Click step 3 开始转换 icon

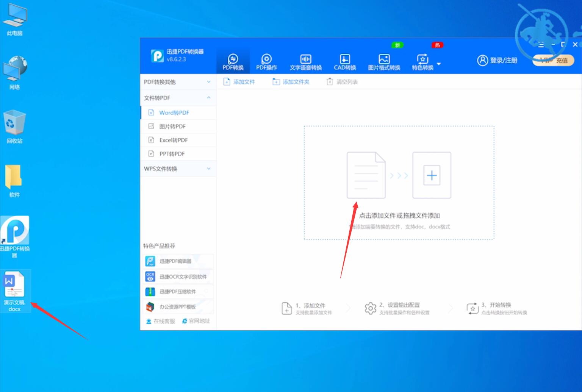point(472,308)
